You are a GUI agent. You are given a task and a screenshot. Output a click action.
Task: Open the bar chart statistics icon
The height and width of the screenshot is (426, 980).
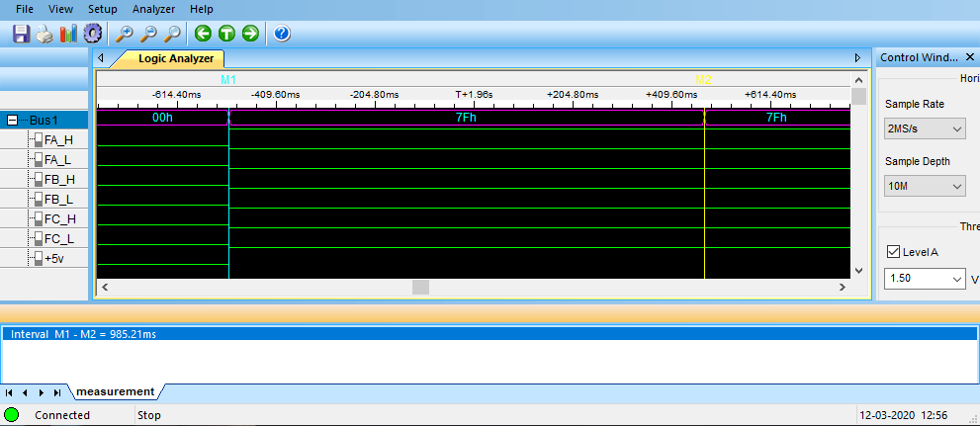[68, 34]
